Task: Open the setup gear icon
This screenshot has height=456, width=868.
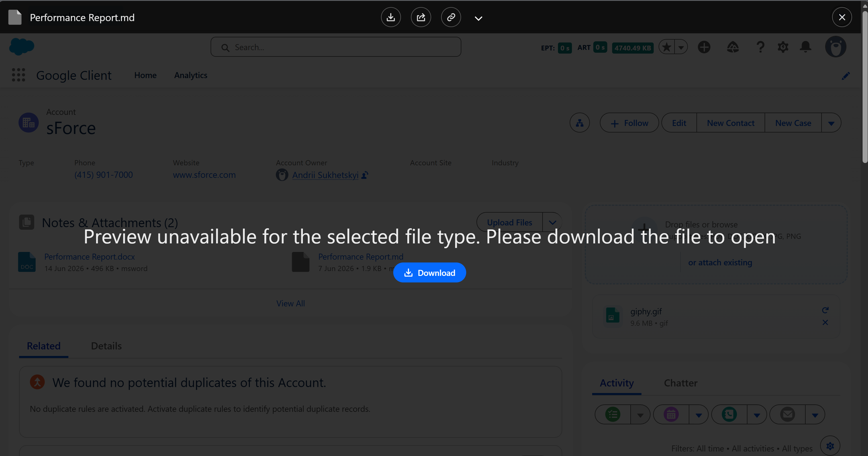Action: coord(783,47)
